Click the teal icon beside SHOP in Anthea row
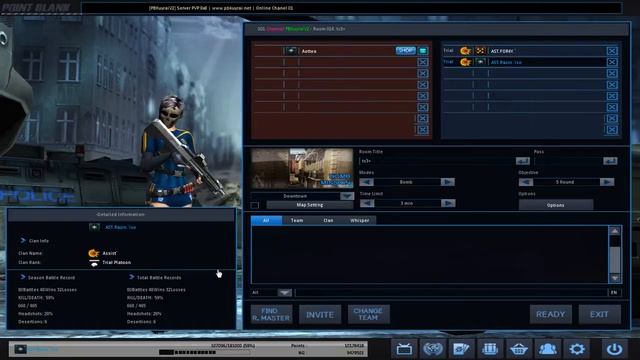Viewport: 640px width, 360px height. (x=423, y=51)
